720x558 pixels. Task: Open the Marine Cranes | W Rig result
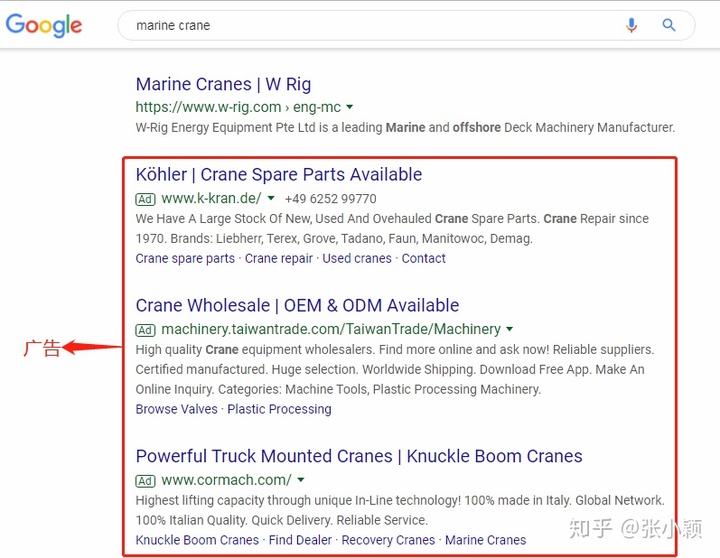point(223,85)
